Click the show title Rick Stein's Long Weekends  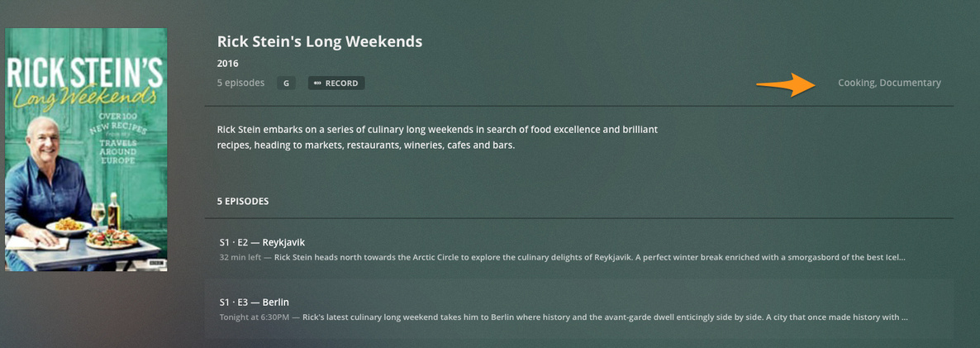(319, 41)
